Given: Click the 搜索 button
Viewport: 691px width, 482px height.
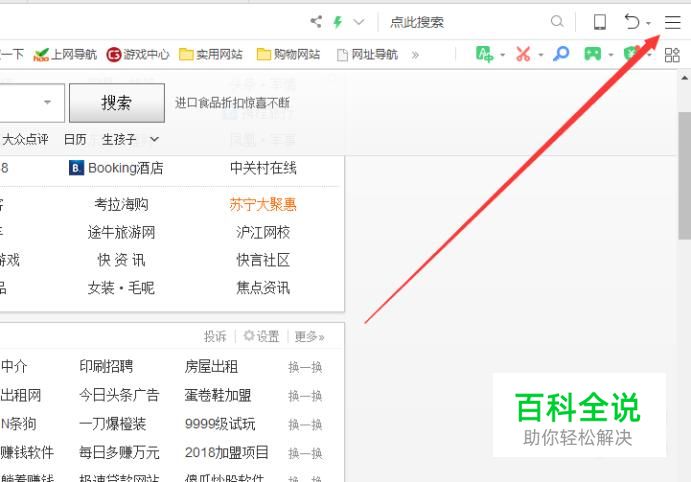Looking at the screenshot, I should pyautogui.click(x=117, y=103).
